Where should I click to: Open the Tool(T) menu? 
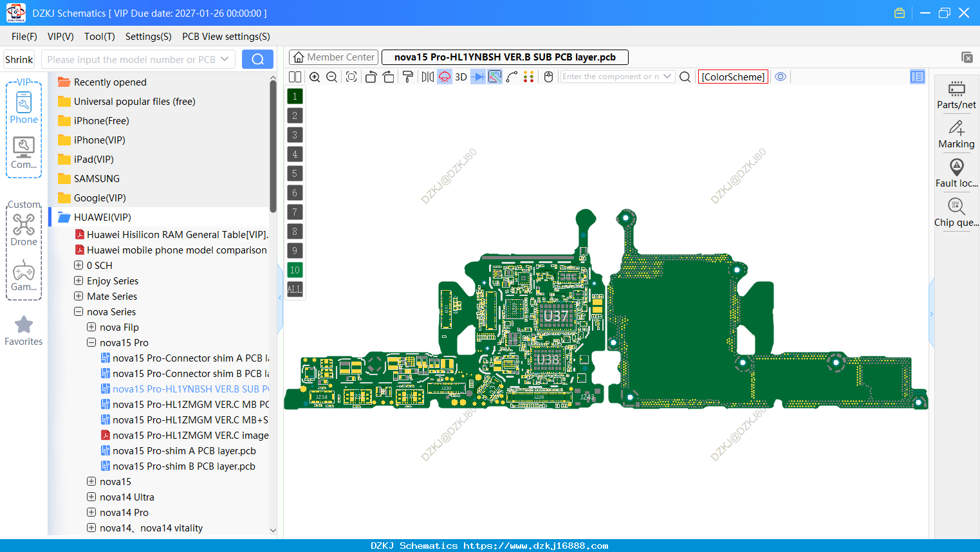pos(100,37)
